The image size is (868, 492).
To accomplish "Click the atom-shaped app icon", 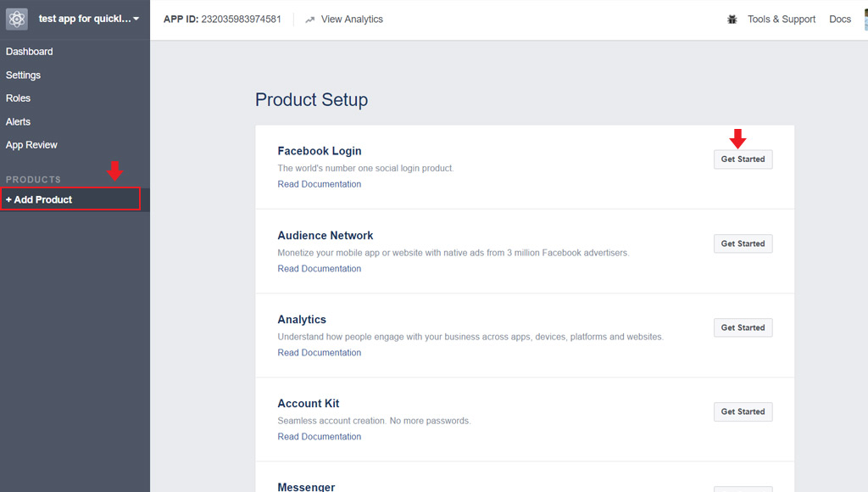I will (17, 20).
